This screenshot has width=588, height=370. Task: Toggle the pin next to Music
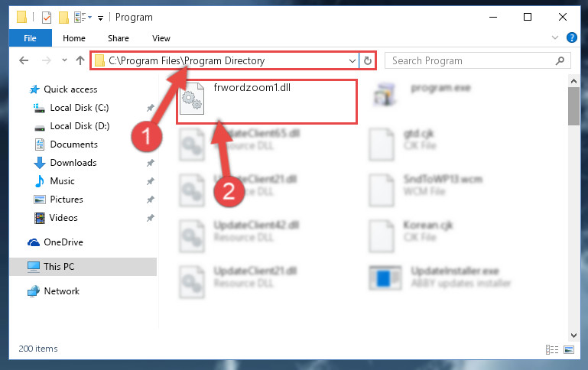coord(151,181)
